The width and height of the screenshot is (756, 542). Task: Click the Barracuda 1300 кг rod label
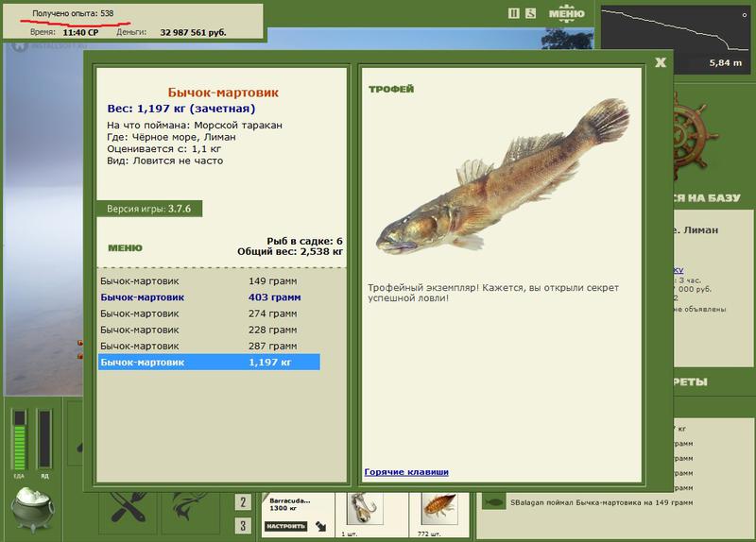[289, 504]
